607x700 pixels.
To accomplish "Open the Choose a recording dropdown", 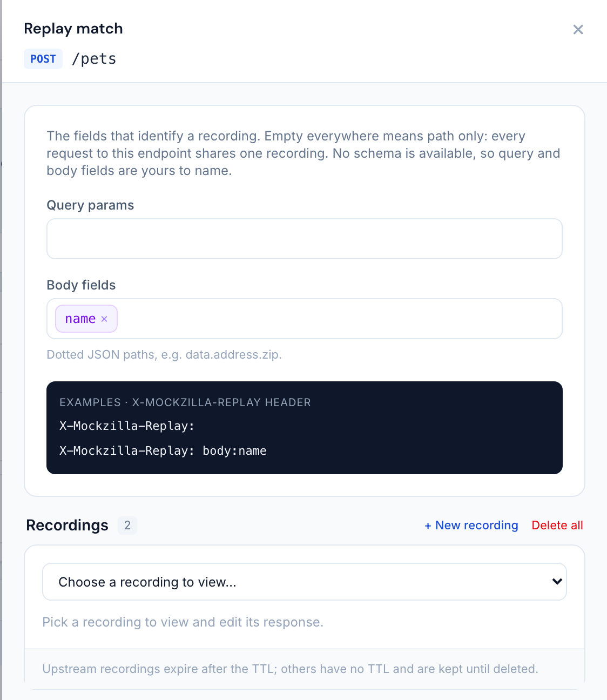I will 305,582.
